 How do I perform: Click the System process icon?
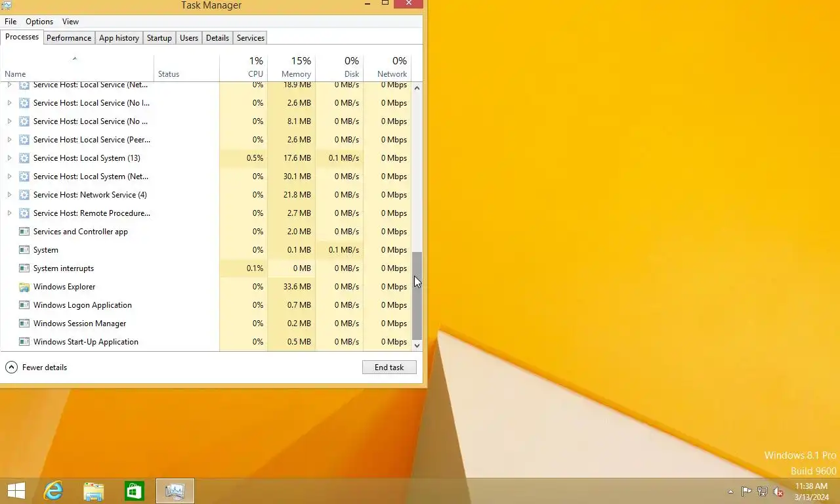(24, 250)
